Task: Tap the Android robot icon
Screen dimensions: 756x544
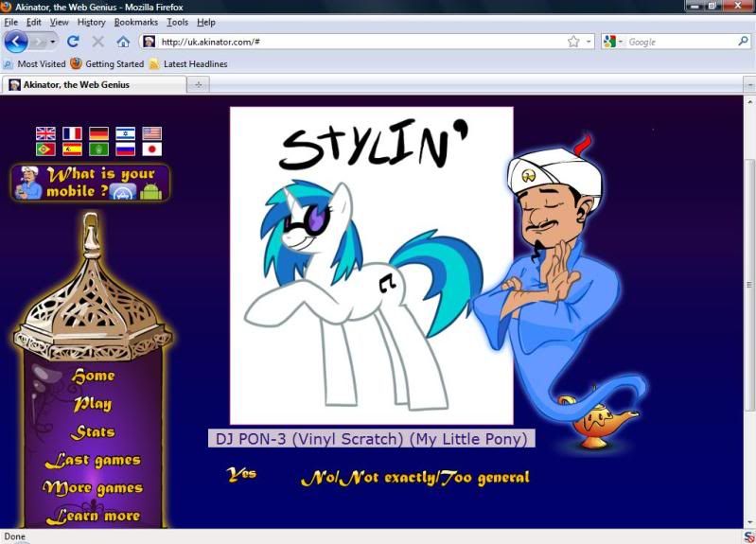Action: (x=150, y=191)
